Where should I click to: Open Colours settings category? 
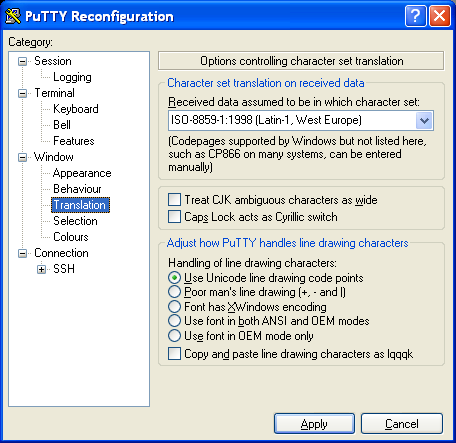pyautogui.click(x=71, y=237)
